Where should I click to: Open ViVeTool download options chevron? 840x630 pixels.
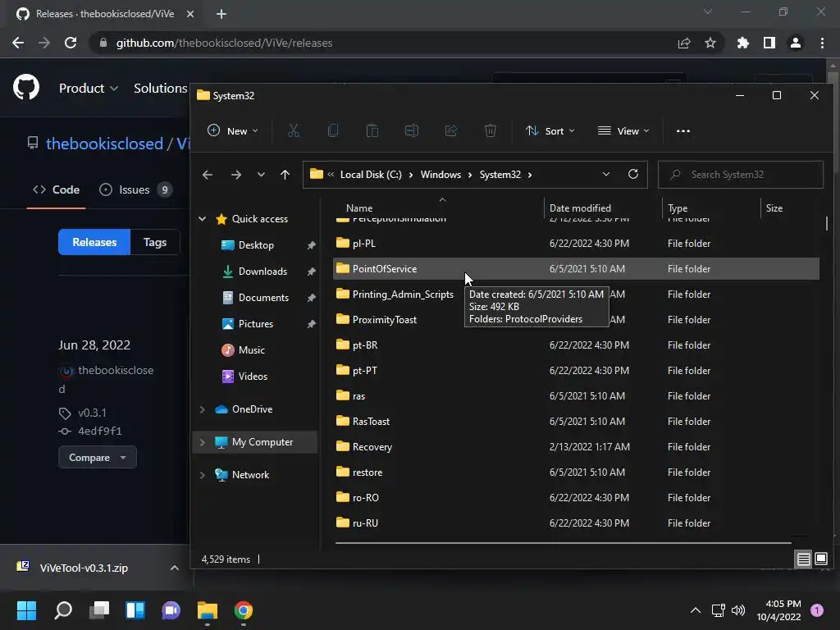[x=174, y=568]
